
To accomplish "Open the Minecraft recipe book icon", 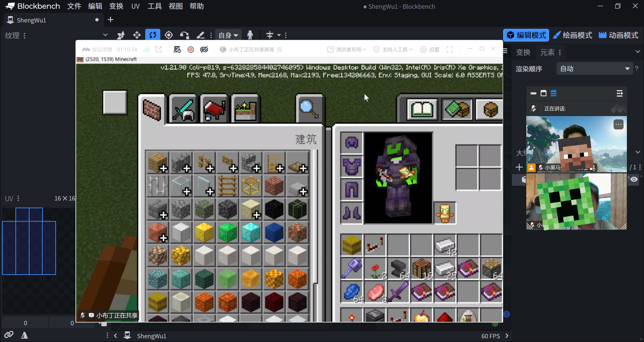I will 422,109.
